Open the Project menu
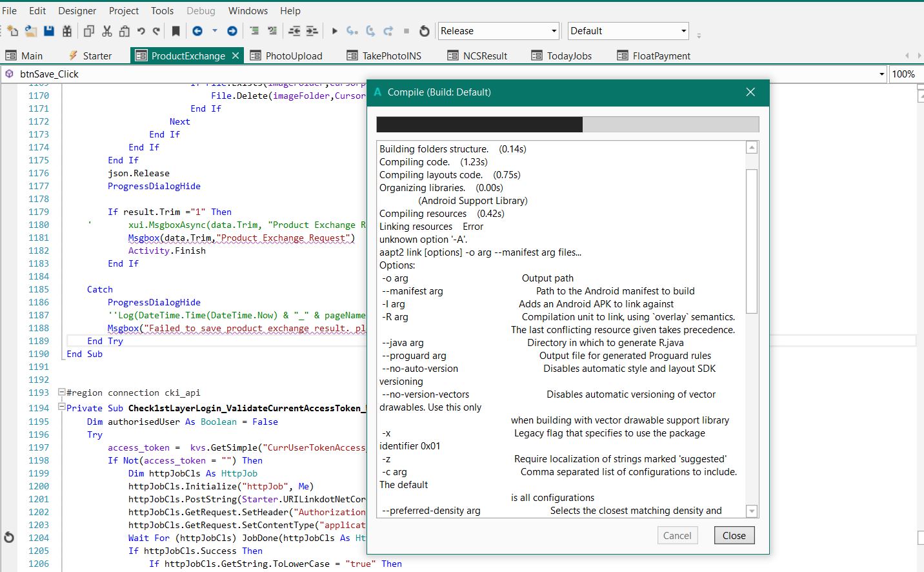Screen dimensions: 924x572 [x=124, y=11]
